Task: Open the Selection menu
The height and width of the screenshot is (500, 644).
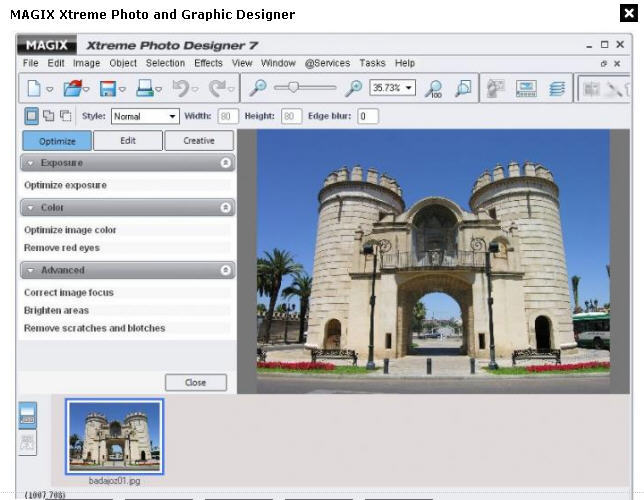Action: coord(165,63)
